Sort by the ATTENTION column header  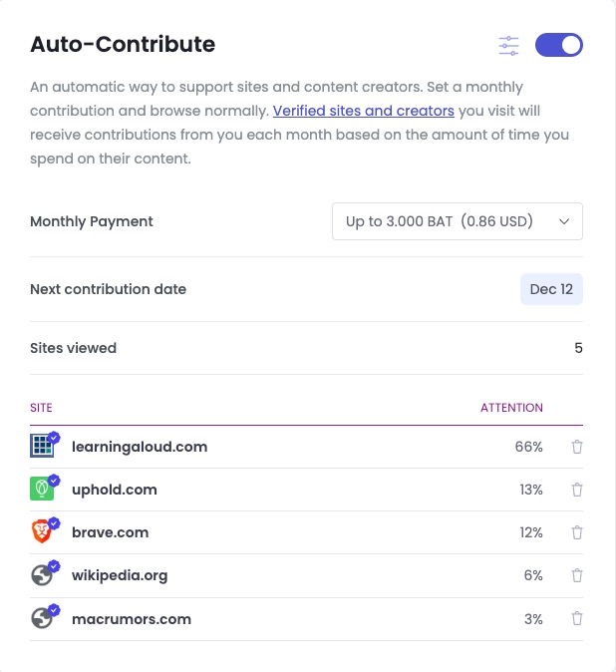tap(511, 408)
